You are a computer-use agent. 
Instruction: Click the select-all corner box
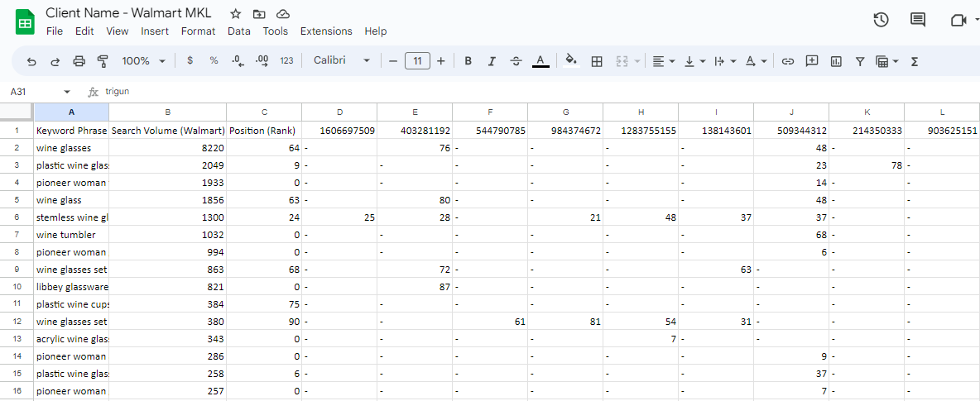[17, 112]
